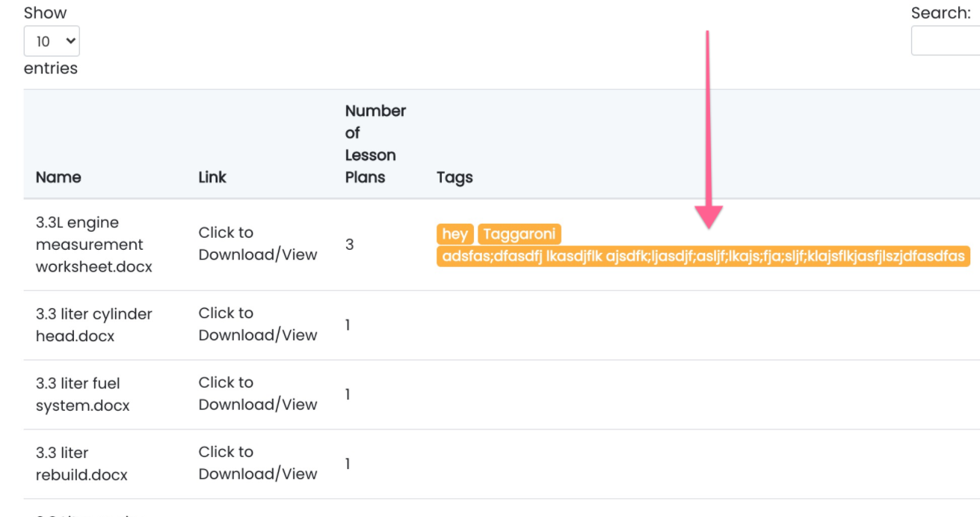
Task: Select the "Taggaroni" tag badge
Action: 519,234
